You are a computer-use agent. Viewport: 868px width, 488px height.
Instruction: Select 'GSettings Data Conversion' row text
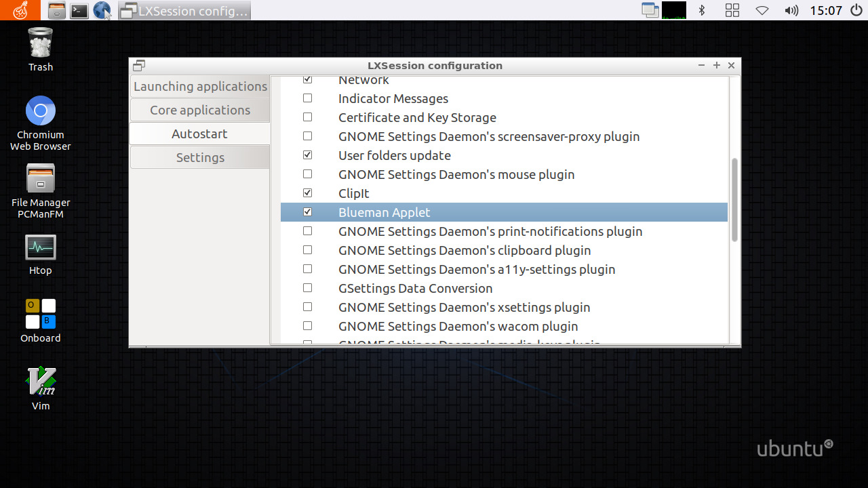416,289
